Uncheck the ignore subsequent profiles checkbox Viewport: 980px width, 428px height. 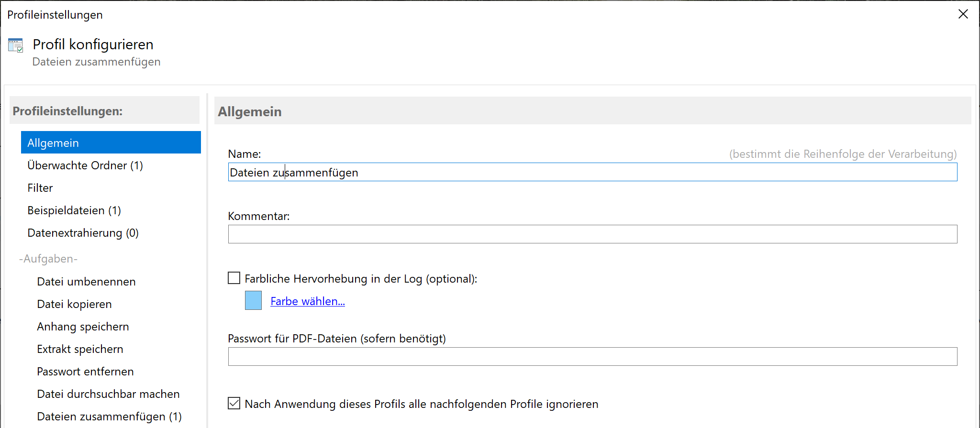click(234, 403)
